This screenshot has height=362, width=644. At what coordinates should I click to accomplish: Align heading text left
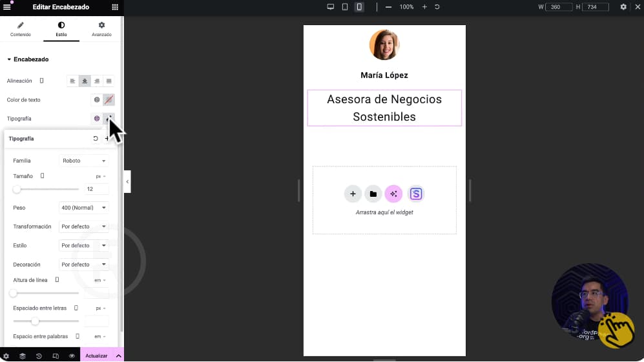[x=72, y=81]
